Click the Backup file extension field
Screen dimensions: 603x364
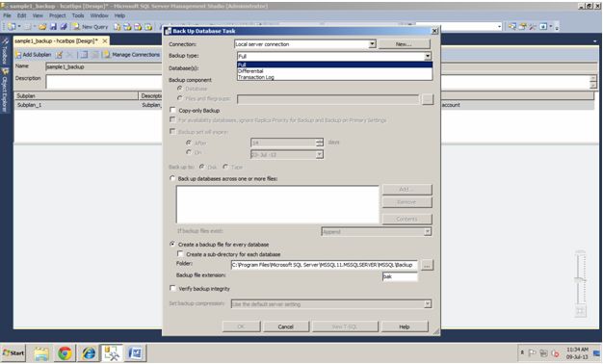(400, 276)
